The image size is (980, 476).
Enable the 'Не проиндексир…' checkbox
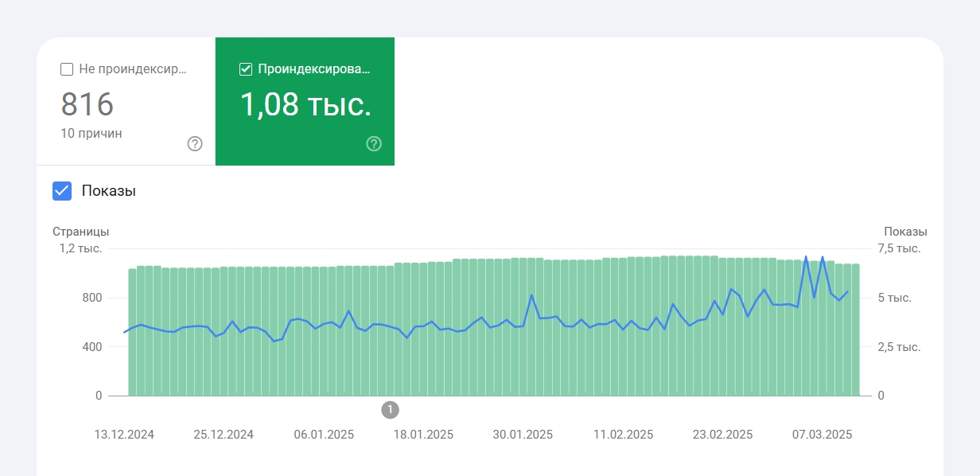pos(68,69)
